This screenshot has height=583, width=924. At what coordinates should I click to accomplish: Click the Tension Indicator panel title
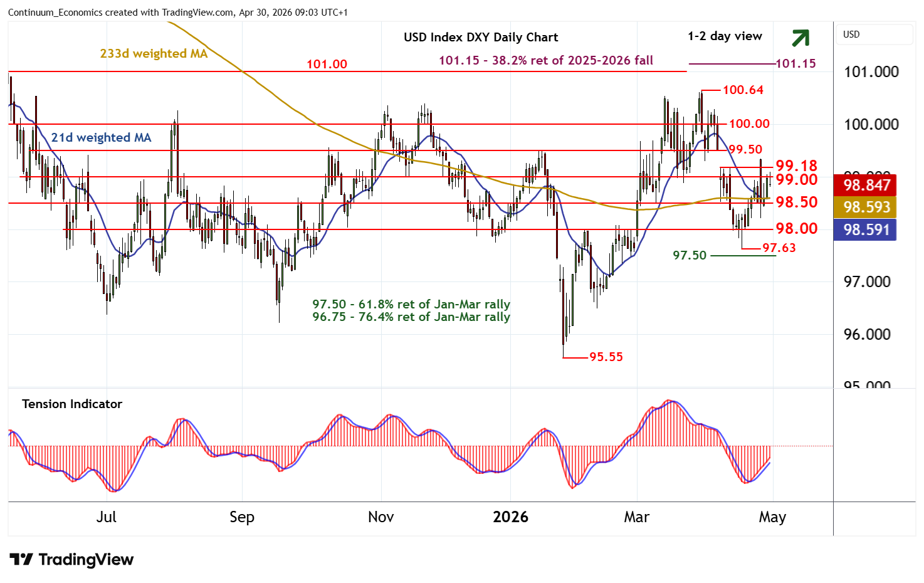click(72, 404)
